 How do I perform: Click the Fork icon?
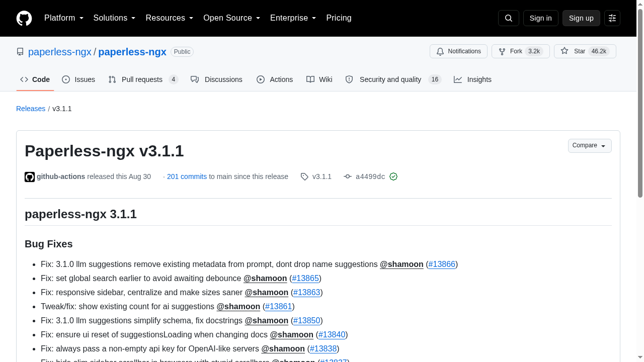pos(502,51)
